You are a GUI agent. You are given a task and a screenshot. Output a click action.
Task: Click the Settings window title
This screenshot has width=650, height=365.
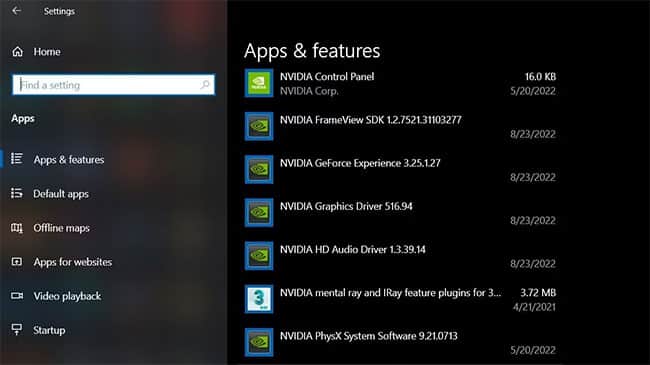(x=59, y=11)
